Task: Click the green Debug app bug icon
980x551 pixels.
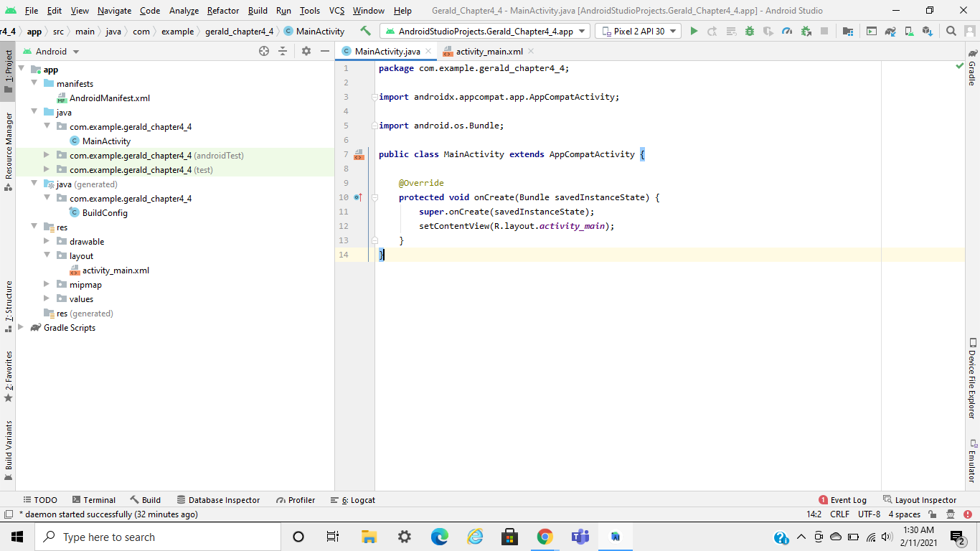Action: click(750, 32)
